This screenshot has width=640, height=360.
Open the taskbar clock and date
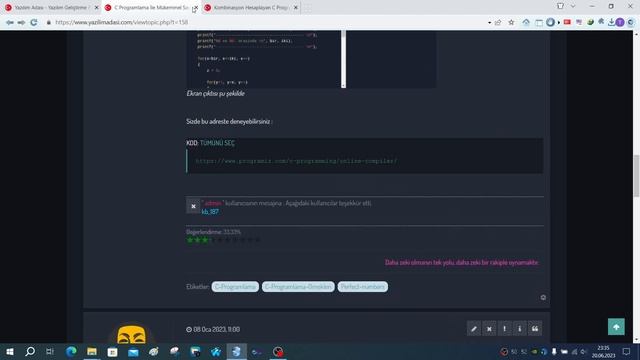click(603, 351)
